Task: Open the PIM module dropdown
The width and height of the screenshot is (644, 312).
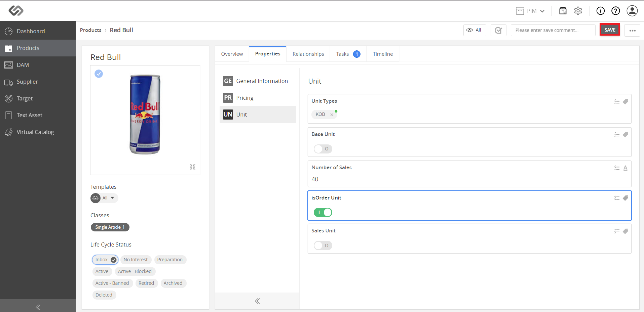Action: coord(530,11)
